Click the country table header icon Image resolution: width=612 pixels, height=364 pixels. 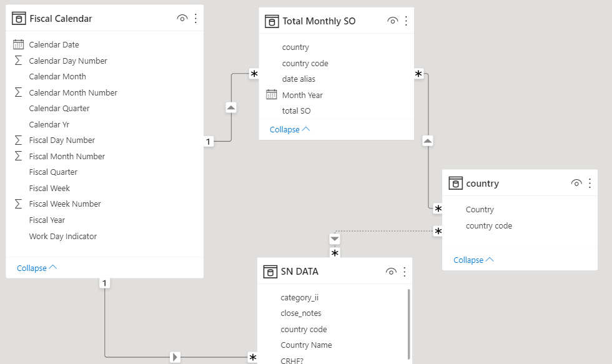455,183
